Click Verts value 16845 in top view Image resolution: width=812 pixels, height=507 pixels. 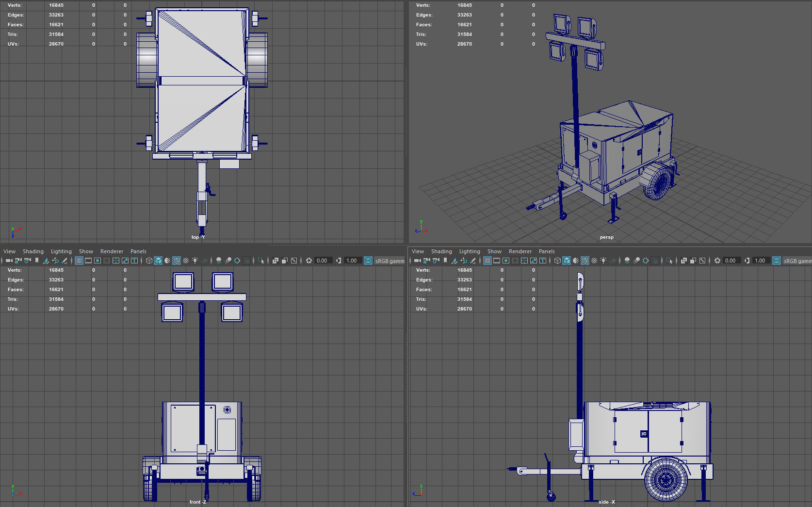coord(56,5)
